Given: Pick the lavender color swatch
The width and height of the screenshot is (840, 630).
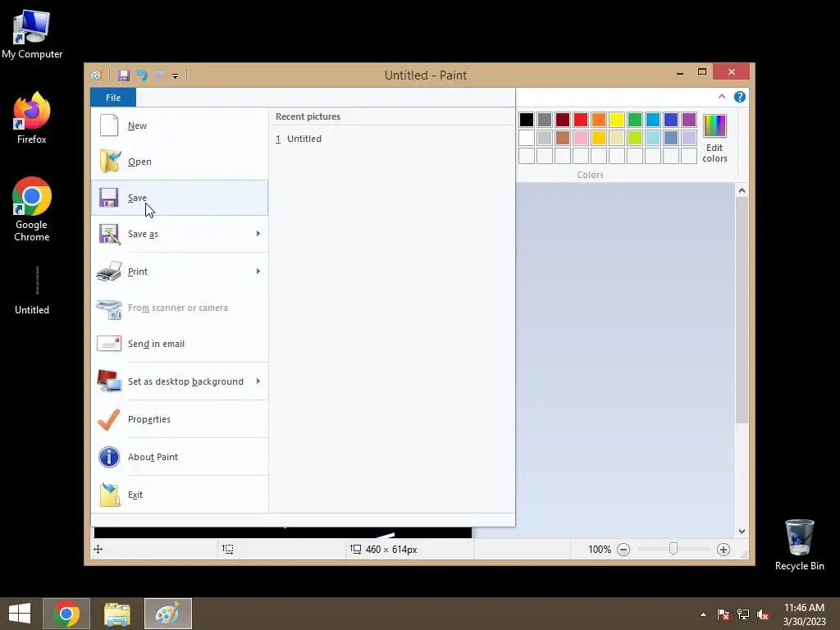Looking at the screenshot, I should (689, 138).
